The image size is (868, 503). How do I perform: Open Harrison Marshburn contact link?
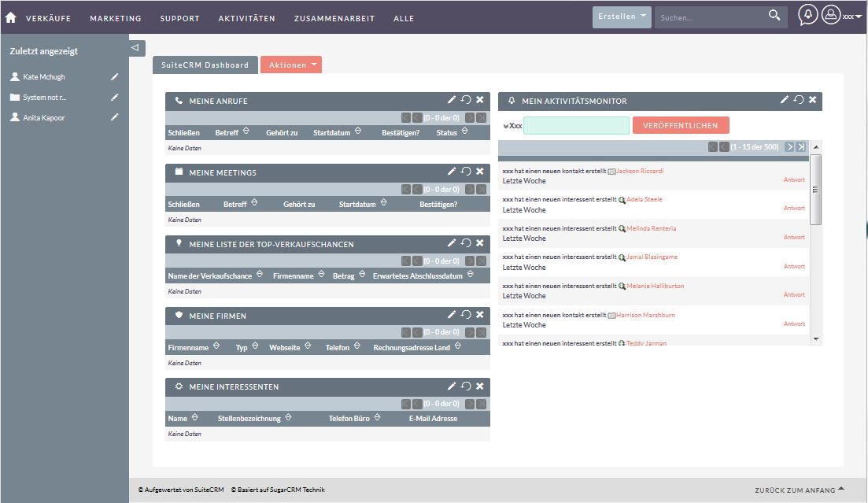tap(645, 315)
